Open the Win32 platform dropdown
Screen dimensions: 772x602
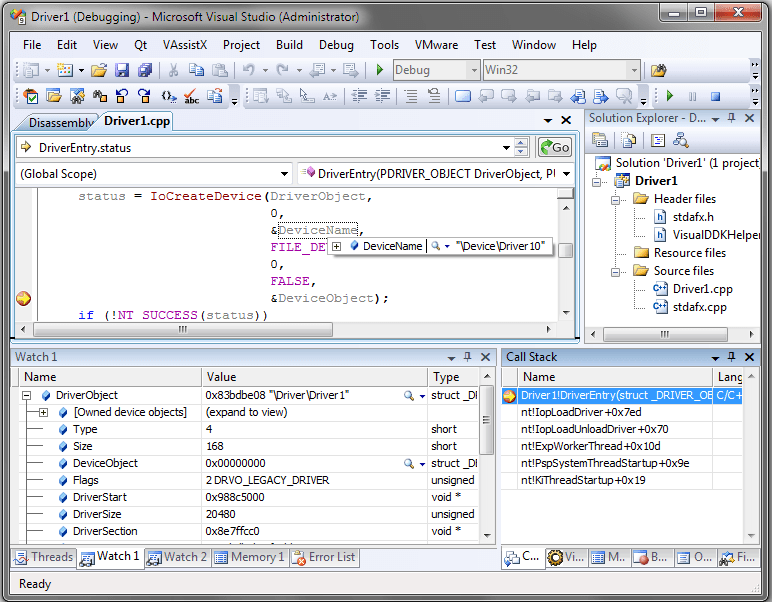click(x=634, y=70)
